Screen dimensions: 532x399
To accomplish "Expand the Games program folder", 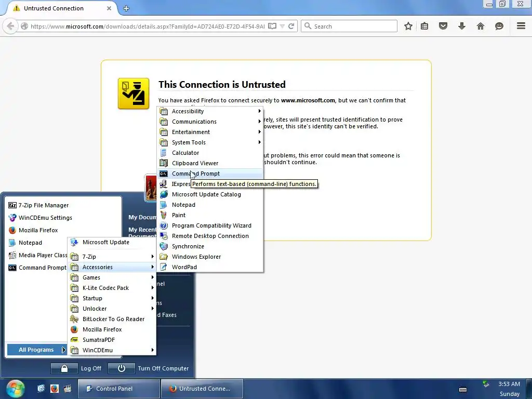I will (x=112, y=277).
